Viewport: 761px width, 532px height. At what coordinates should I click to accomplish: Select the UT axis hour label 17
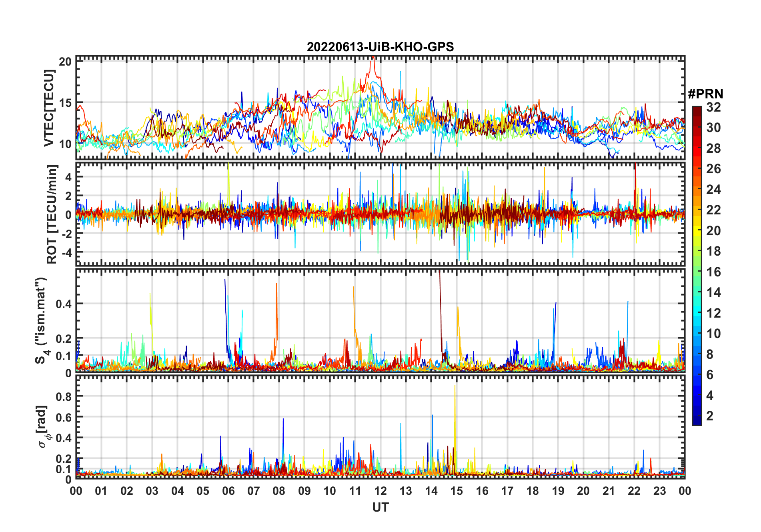coord(507,491)
